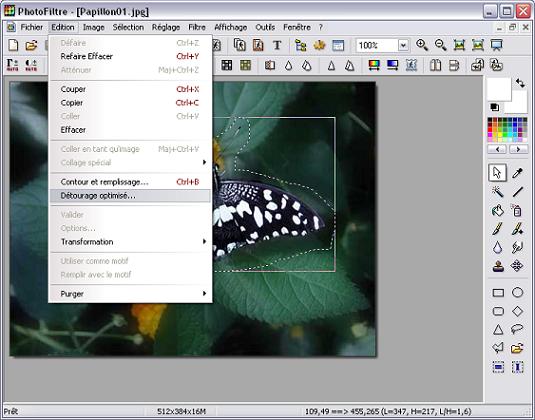
Task: Open the Fichier menu
Action: click(x=31, y=27)
